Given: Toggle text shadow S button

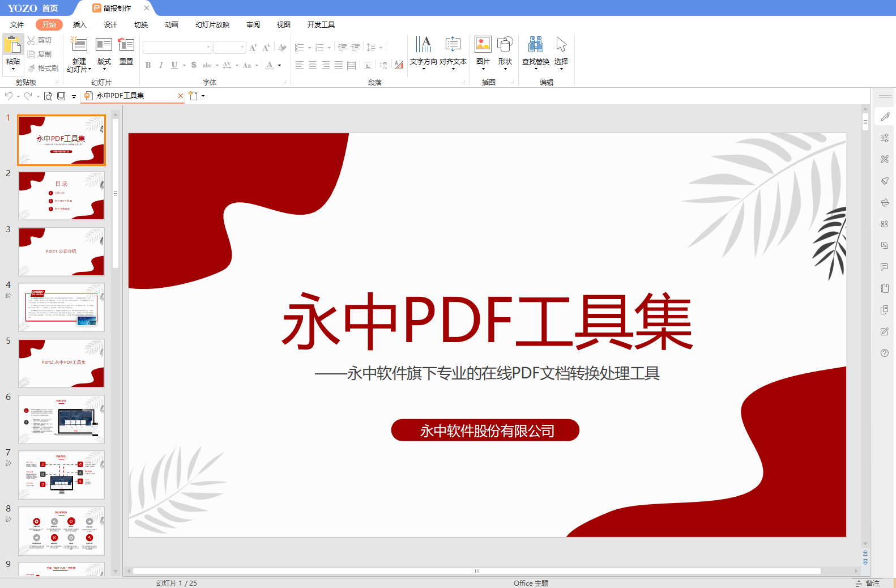Looking at the screenshot, I should tap(194, 65).
